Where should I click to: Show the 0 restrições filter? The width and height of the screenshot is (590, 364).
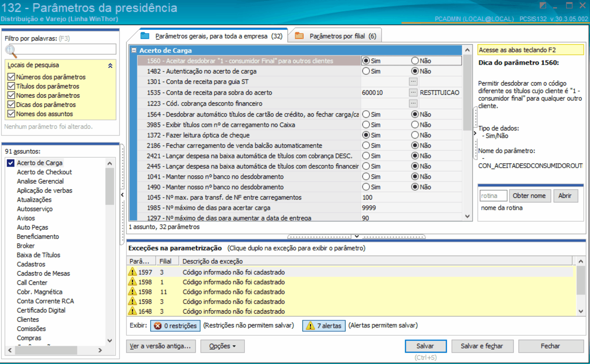click(x=175, y=326)
